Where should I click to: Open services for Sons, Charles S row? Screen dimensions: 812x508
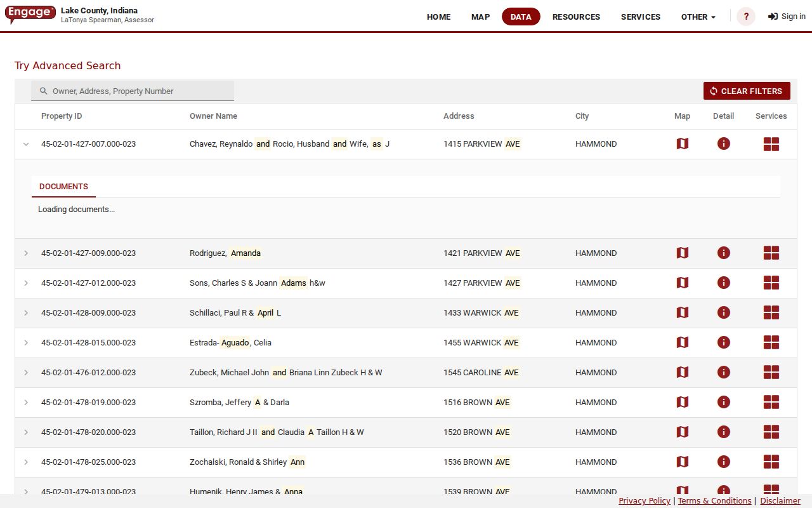(x=771, y=283)
